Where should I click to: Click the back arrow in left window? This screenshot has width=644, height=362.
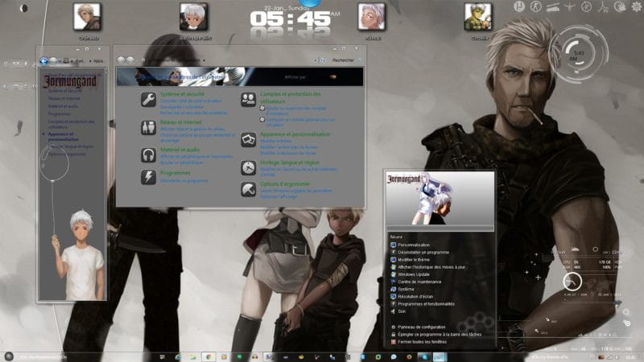click(43, 60)
